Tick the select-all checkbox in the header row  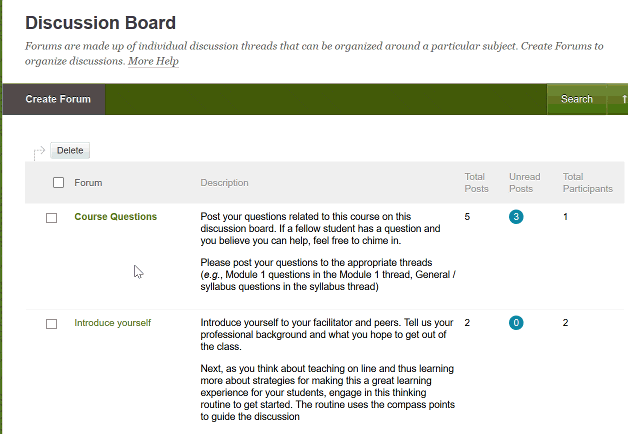pos(58,182)
